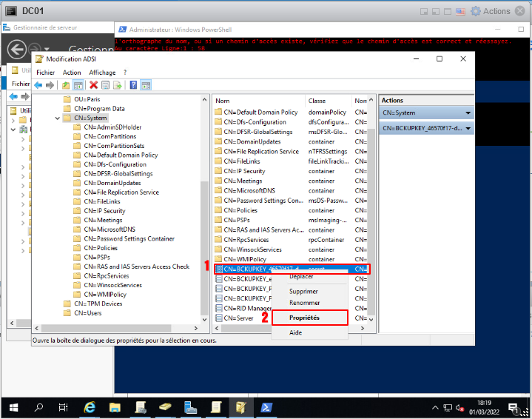The image size is (532, 419).
Task: Click the Export list toolbar icon
Action: point(117,85)
